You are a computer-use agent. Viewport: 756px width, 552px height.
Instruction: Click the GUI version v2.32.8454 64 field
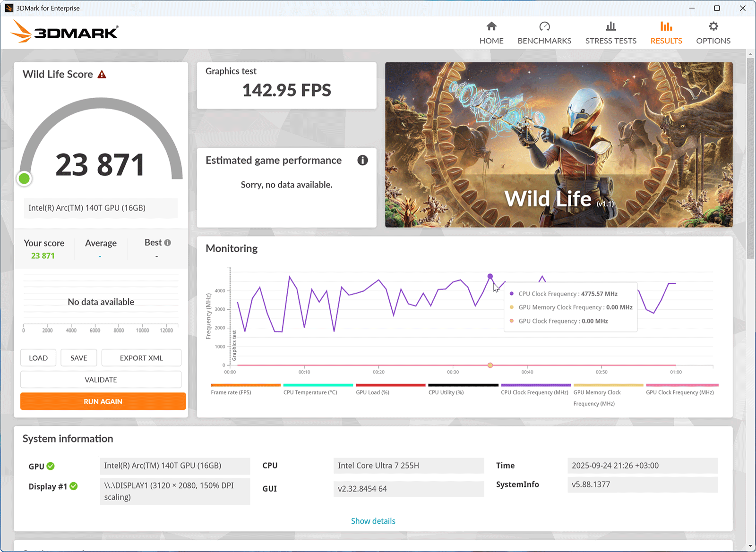click(x=409, y=489)
